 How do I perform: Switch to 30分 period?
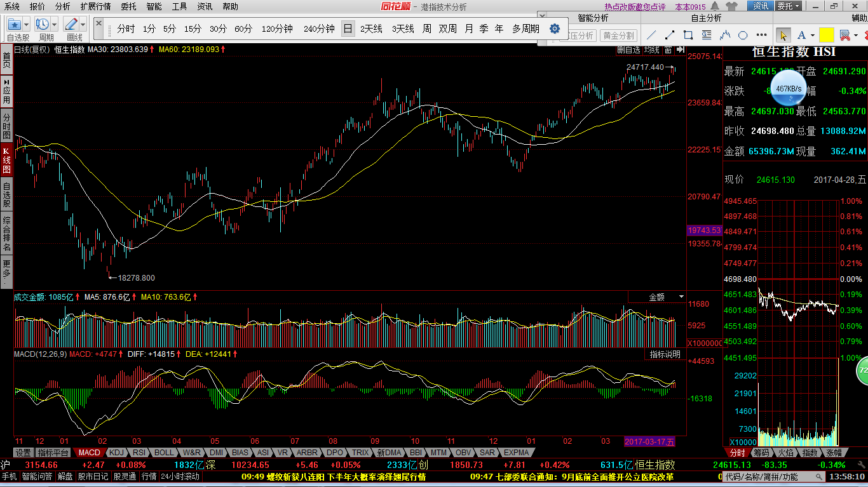pos(218,29)
